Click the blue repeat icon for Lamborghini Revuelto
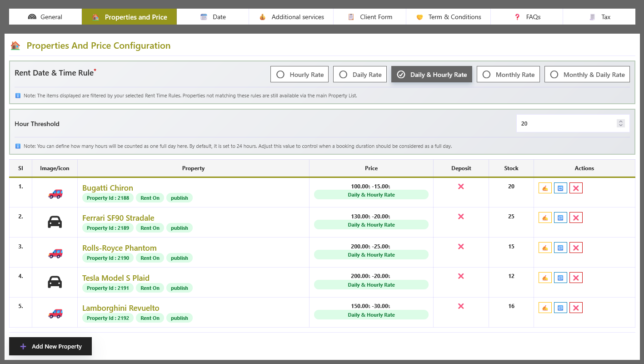This screenshot has width=644, height=364. coord(560,308)
